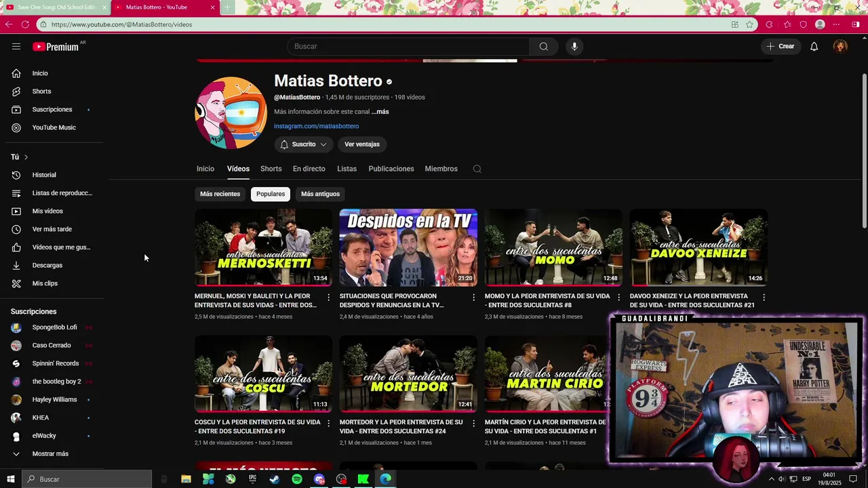
Task: Open options for COSCU video
Action: point(329,423)
